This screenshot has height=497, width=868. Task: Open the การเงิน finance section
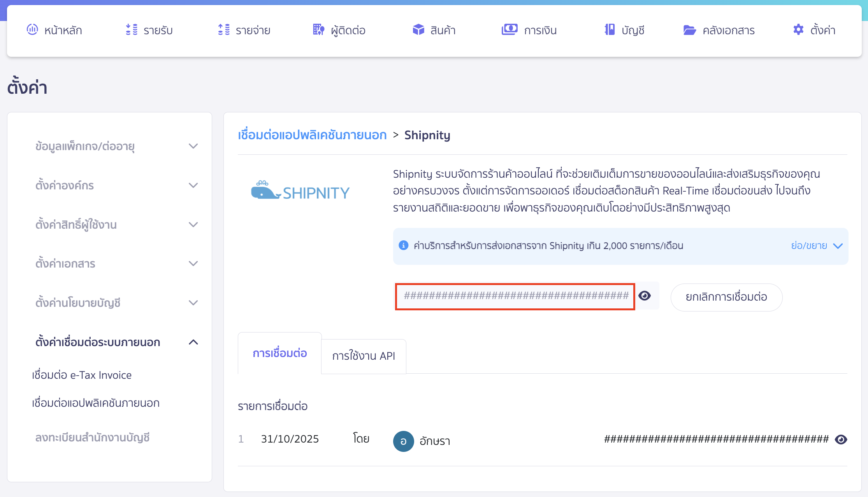529,30
